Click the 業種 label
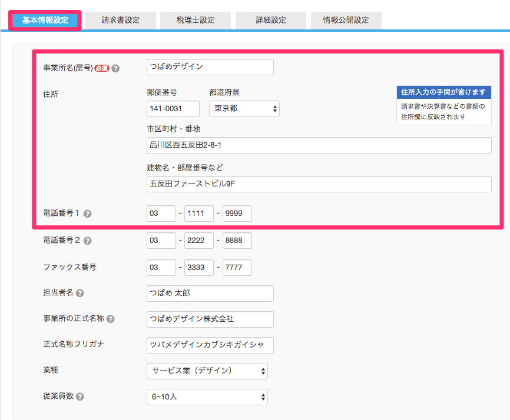This screenshot has width=510, height=420. tap(51, 370)
